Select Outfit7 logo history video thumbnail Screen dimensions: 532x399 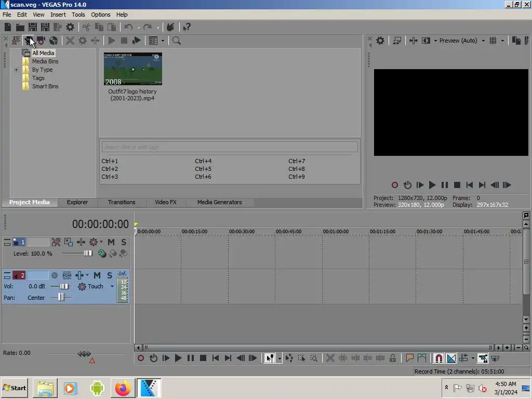coord(132,69)
